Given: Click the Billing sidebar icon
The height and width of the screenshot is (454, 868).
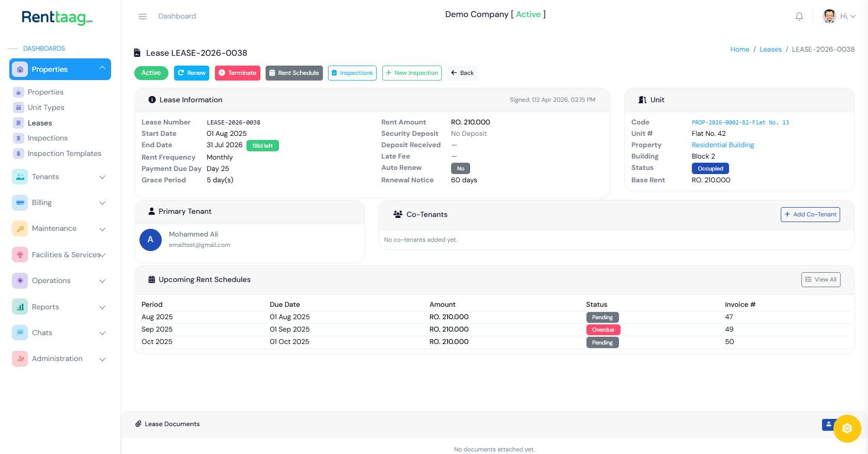Looking at the screenshot, I should pyautogui.click(x=20, y=202).
